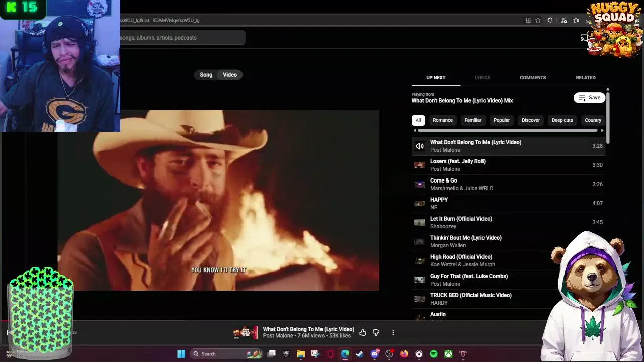
Task: Launch Epic Games from the taskbar
Action: pyautogui.click(x=286, y=354)
